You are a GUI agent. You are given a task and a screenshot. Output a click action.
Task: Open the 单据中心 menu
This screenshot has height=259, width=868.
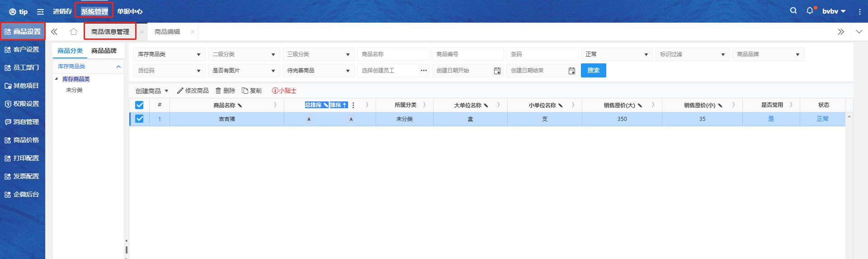point(130,11)
